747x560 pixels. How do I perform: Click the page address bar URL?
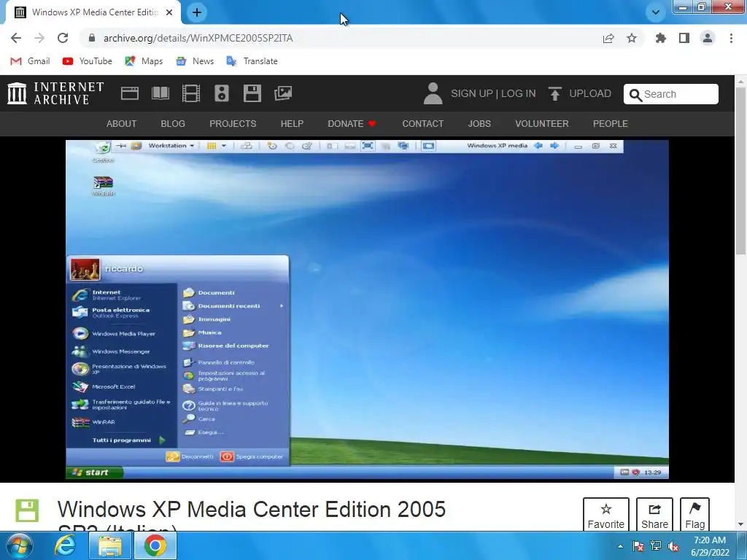(198, 38)
